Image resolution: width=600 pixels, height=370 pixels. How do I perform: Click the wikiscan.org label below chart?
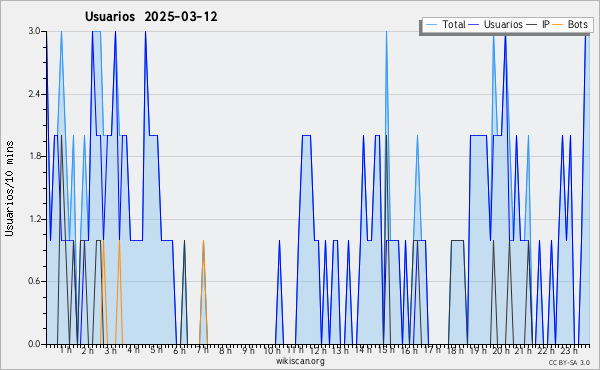point(300,361)
